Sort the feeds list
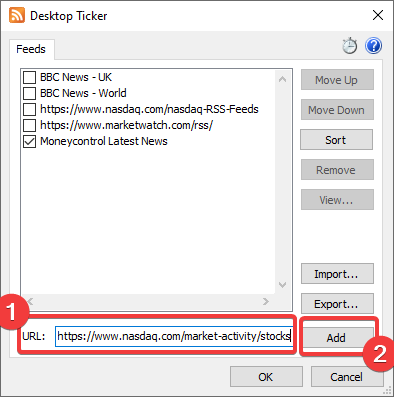 336,140
